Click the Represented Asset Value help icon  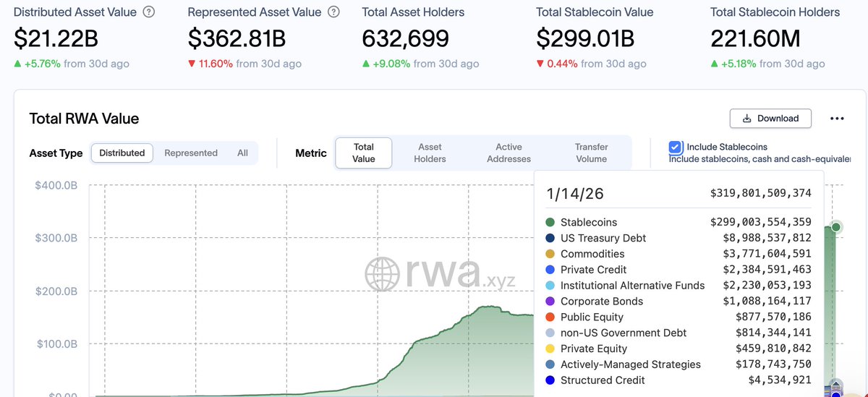click(333, 12)
